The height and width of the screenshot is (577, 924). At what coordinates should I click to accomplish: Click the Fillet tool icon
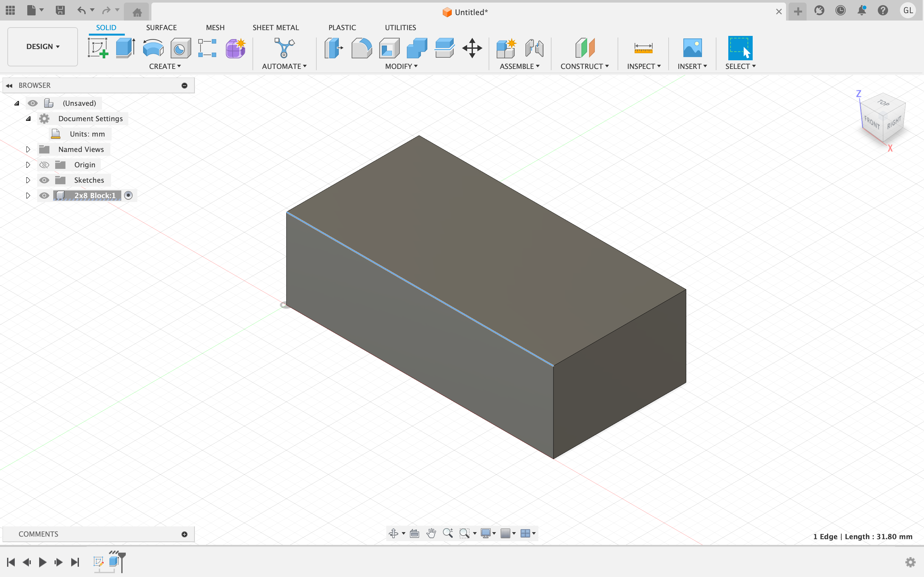(x=361, y=48)
